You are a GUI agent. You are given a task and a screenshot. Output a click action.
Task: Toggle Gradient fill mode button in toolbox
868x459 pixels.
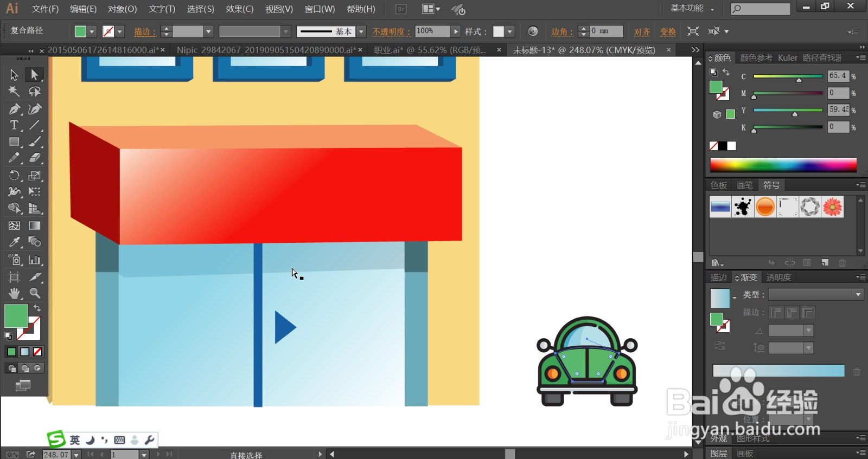pyautogui.click(x=24, y=352)
